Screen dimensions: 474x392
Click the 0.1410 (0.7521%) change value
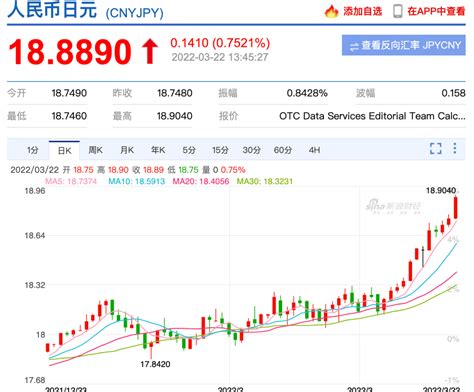tap(220, 43)
